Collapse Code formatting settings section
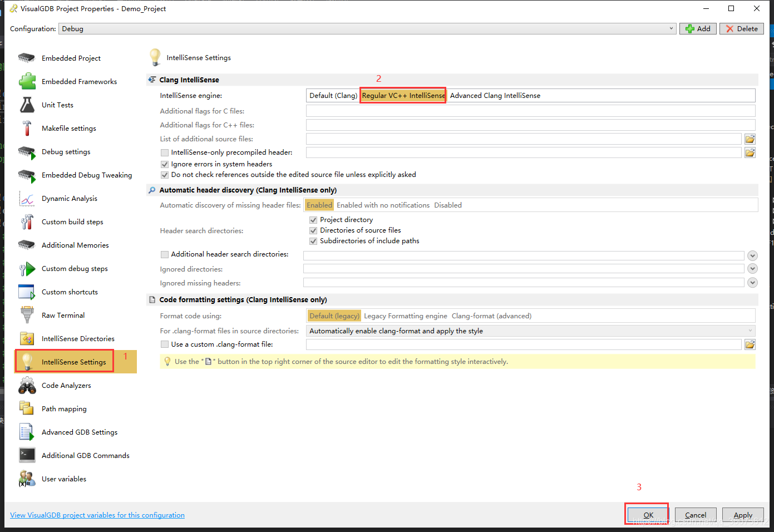This screenshot has height=532, width=774. click(x=452, y=300)
